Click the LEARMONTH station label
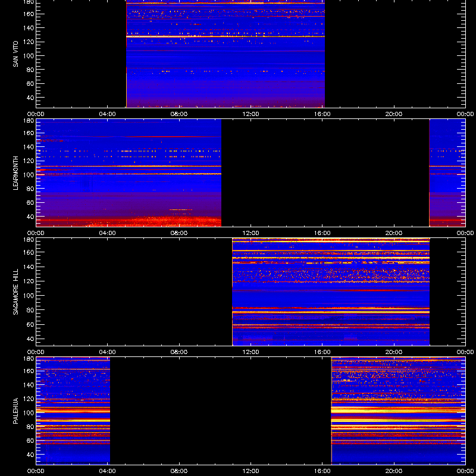Viewport: 476px width, 476px height. point(15,173)
